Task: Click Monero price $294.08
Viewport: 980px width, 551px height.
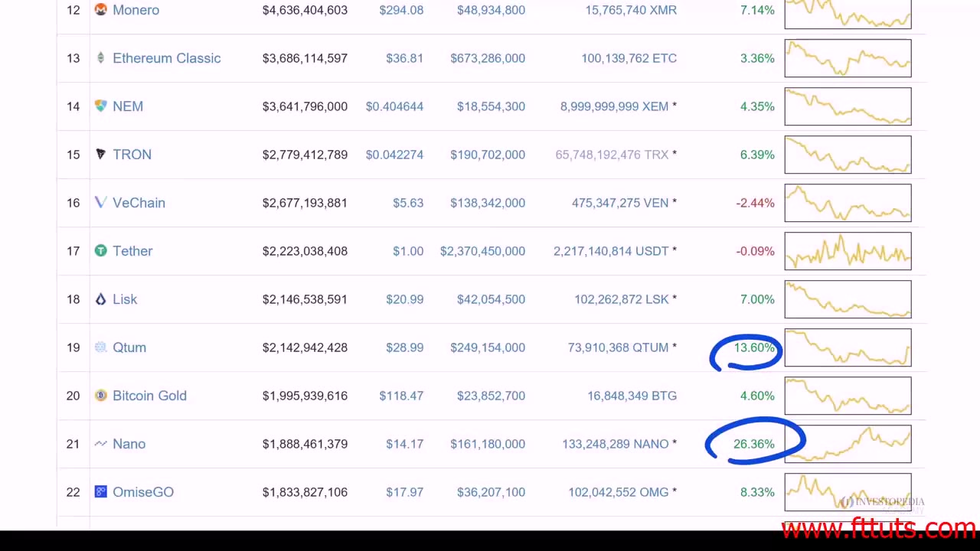Action: click(x=401, y=10)
